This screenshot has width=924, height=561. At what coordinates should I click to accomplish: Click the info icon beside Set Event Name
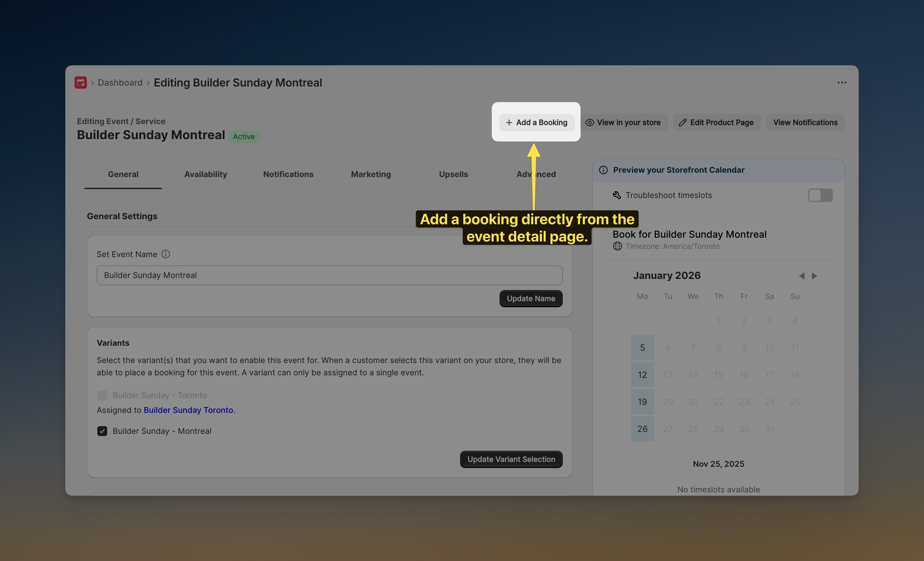[166, 254]
